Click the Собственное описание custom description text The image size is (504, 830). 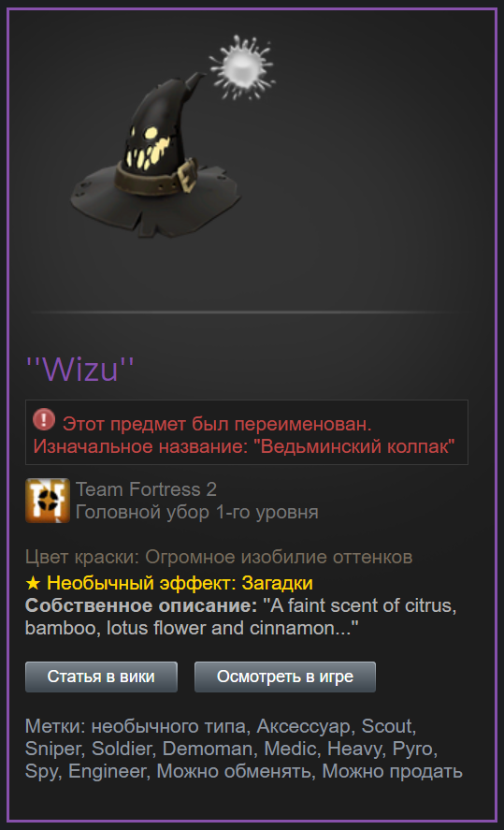240,617
